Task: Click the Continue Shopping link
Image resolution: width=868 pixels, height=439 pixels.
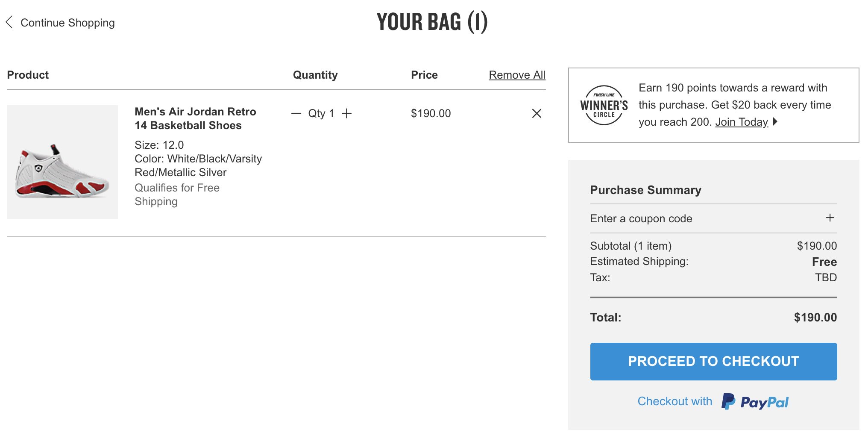Action: point(67,23)
